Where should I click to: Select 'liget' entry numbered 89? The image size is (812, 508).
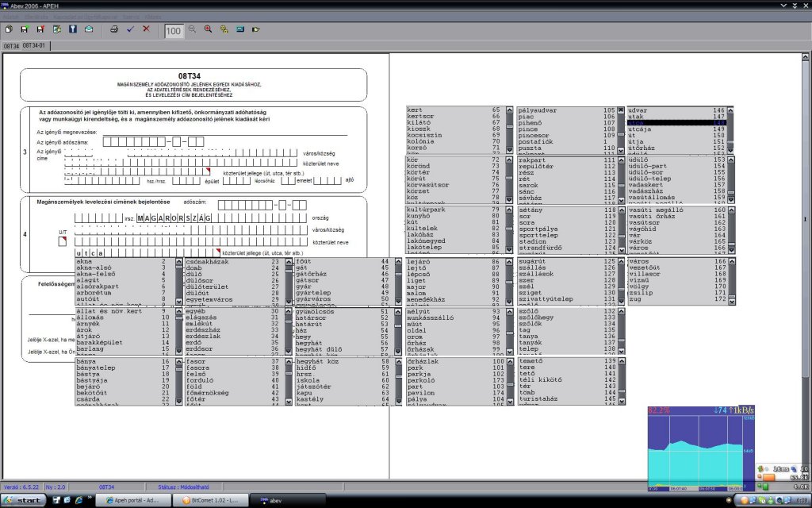pos(454,280)
